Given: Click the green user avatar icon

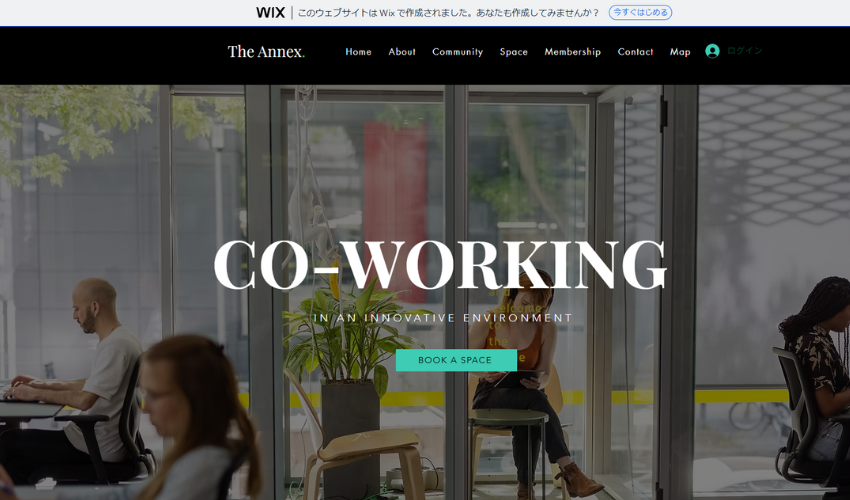Looking at the screenshot, I should [712, 51].
